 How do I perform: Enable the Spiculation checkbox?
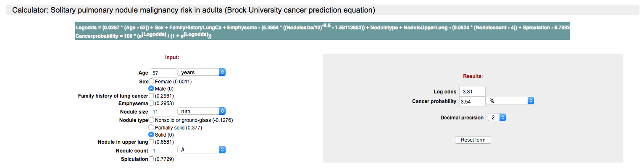[x=151, y=159]
